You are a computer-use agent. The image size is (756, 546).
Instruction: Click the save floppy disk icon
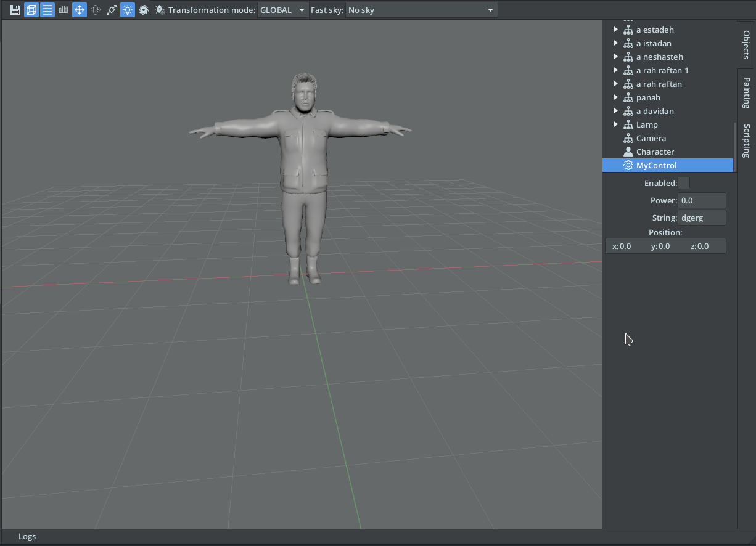(15, 10)
